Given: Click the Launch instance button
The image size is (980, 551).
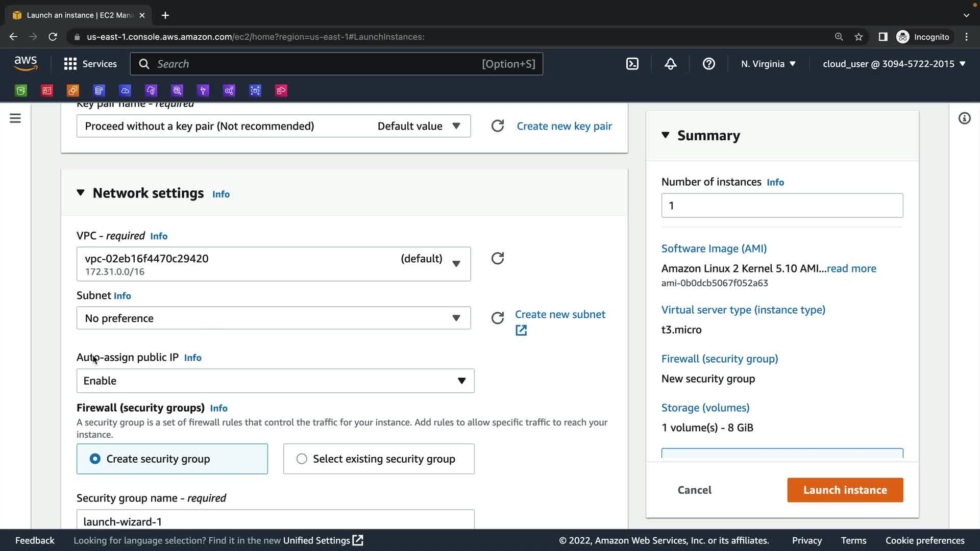Looking at the screenshot, I should [845, 490].
